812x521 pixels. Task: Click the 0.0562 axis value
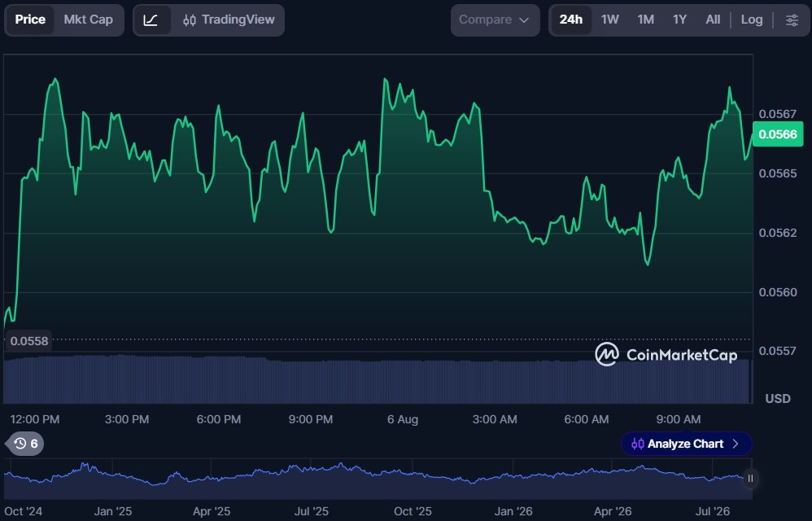[778, 233]
